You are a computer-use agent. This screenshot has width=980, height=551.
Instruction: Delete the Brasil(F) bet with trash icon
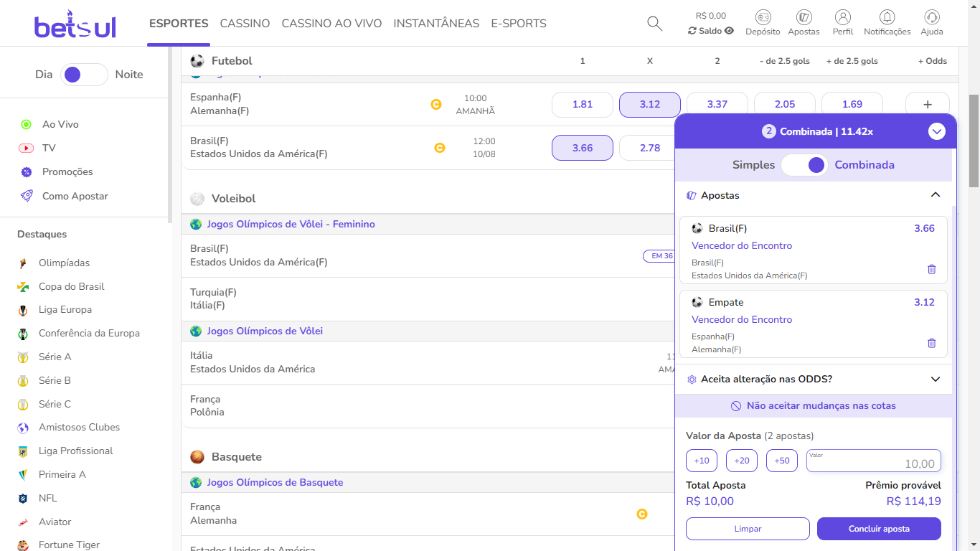932,269
